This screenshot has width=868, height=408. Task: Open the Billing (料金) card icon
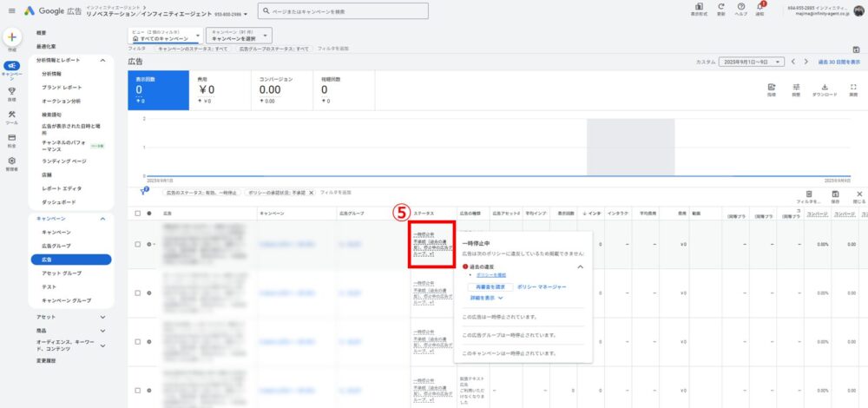point(12,138)
